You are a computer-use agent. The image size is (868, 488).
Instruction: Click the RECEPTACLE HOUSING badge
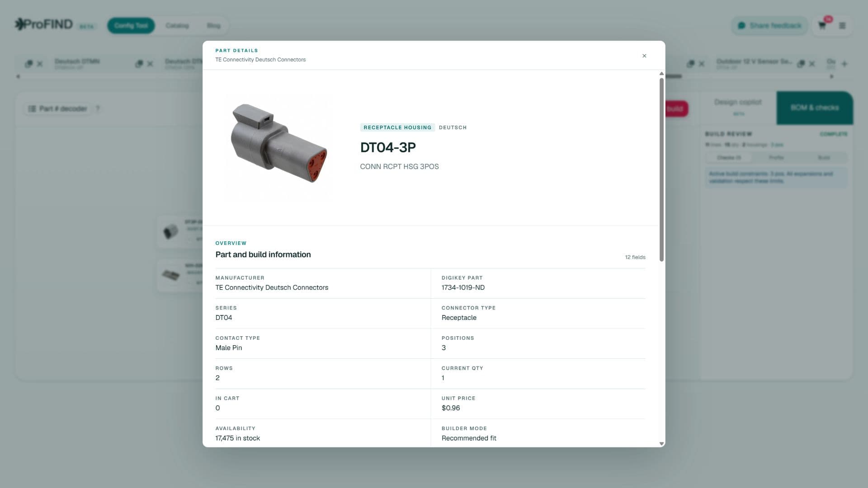pos(397,127)
